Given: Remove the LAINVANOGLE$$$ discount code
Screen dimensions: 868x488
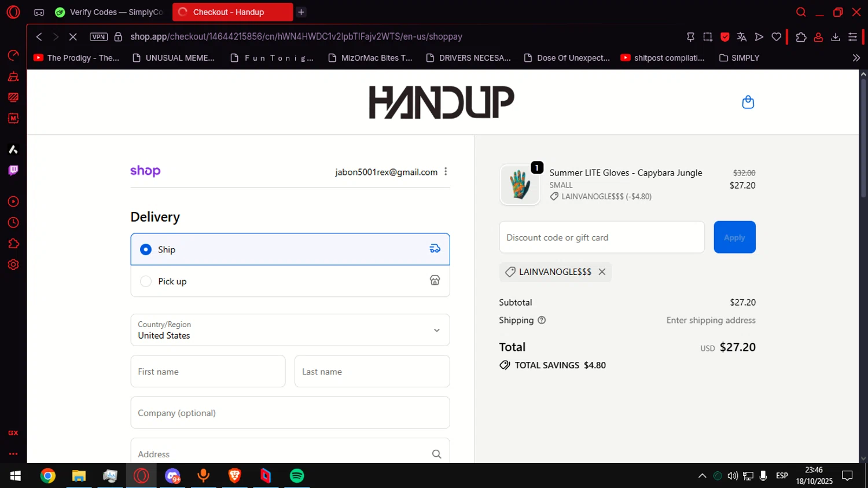Looking at the screenshot, I should click(602, 271).
